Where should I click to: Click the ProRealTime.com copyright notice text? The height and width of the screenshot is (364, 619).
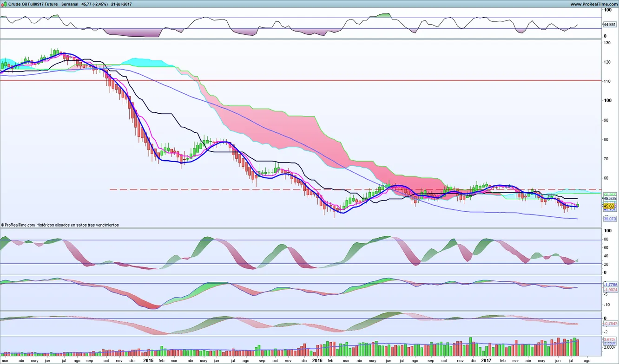tap(60, 225)
